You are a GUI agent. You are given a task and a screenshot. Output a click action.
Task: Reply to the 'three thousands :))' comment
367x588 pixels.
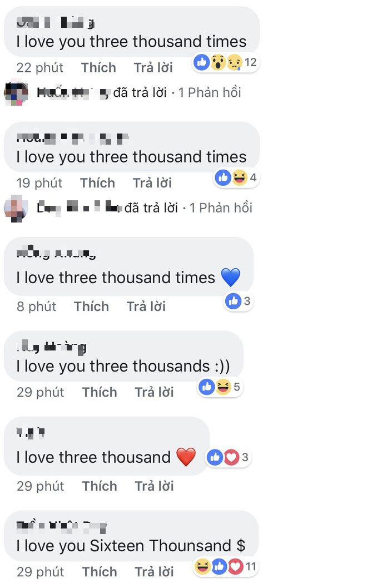[154, 392]
